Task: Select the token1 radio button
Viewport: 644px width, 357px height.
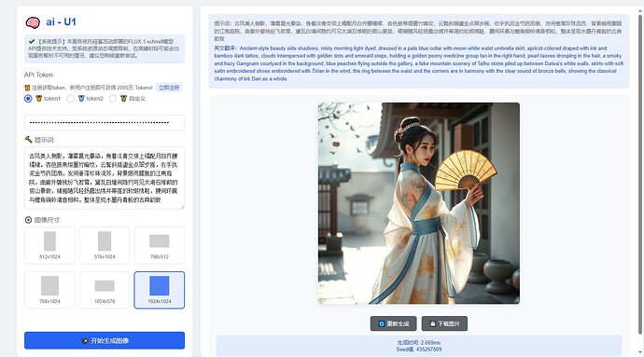Action: (x=28, y=99)
